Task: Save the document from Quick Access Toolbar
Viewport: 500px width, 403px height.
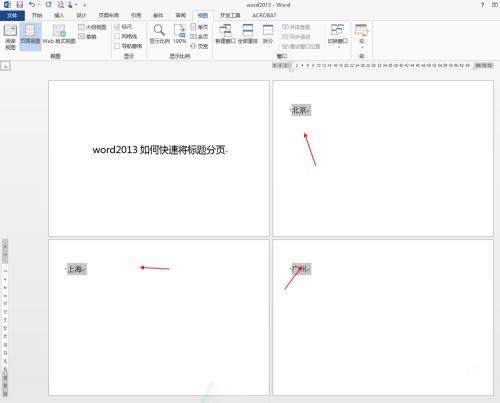Action: click(x=20, y=5)
